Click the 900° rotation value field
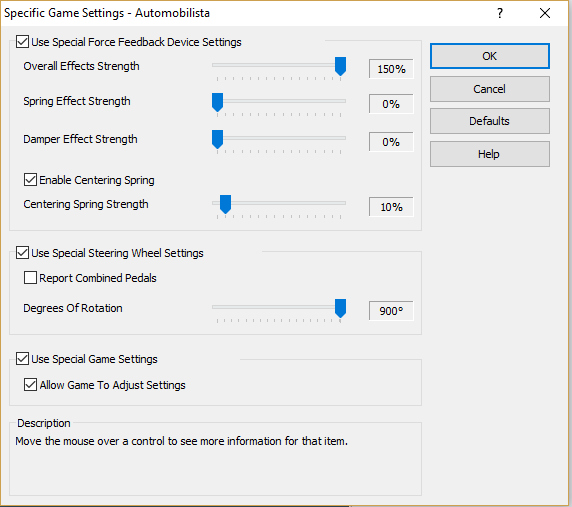Viewport: 572px width, 507px height. (391, 311)
